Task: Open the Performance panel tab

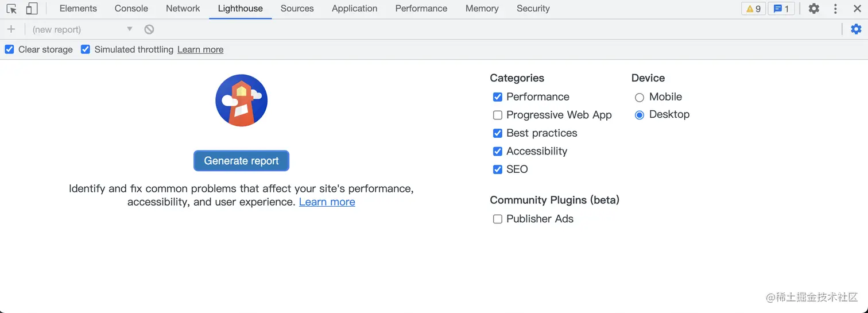Action: pos(421,9)
